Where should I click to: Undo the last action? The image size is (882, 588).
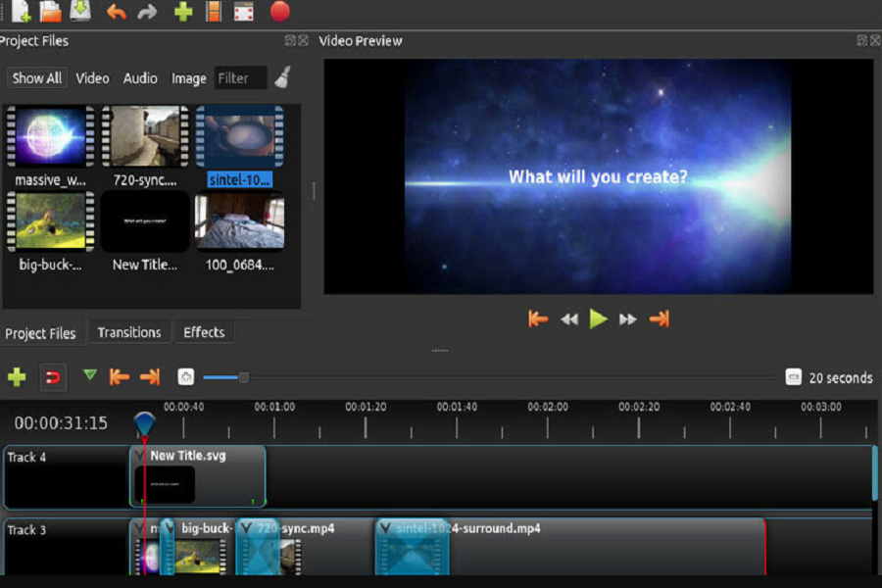[x=117, y=13]
